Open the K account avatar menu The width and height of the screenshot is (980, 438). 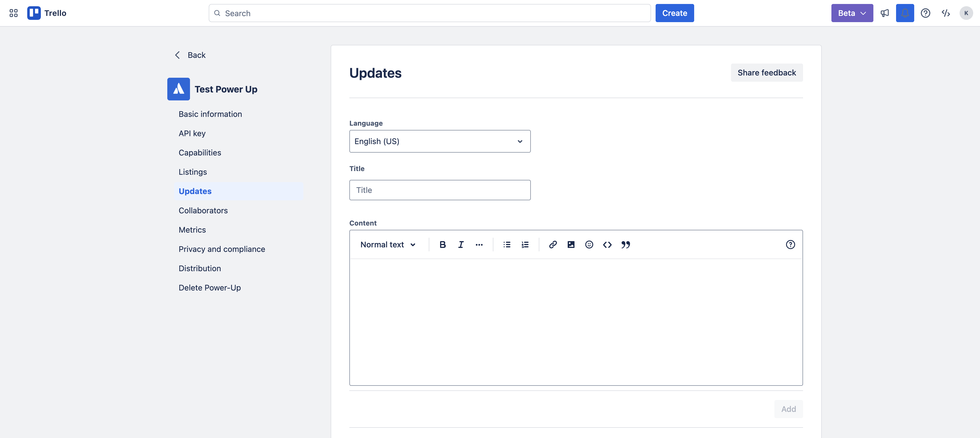[x=966, y=13]
